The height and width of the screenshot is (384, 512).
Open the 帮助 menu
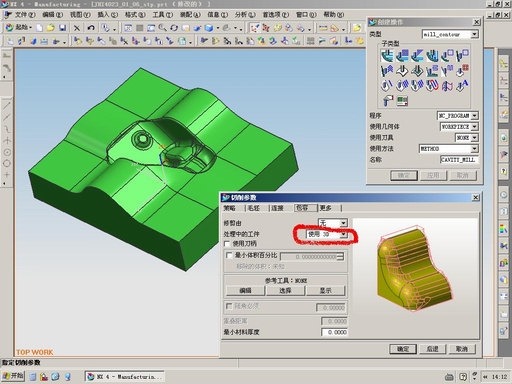[334, 14]
